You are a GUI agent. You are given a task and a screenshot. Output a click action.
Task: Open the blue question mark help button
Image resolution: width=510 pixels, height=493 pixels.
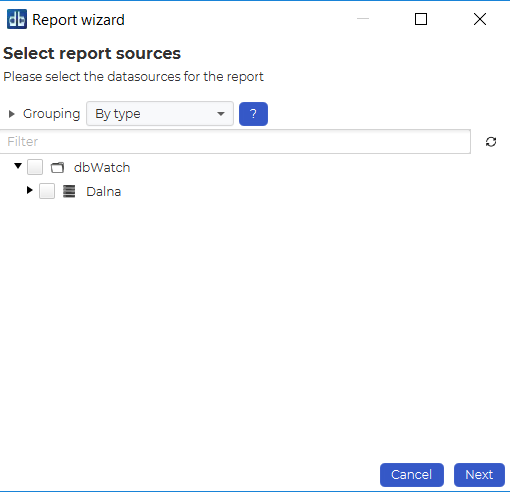coord(253,114)
